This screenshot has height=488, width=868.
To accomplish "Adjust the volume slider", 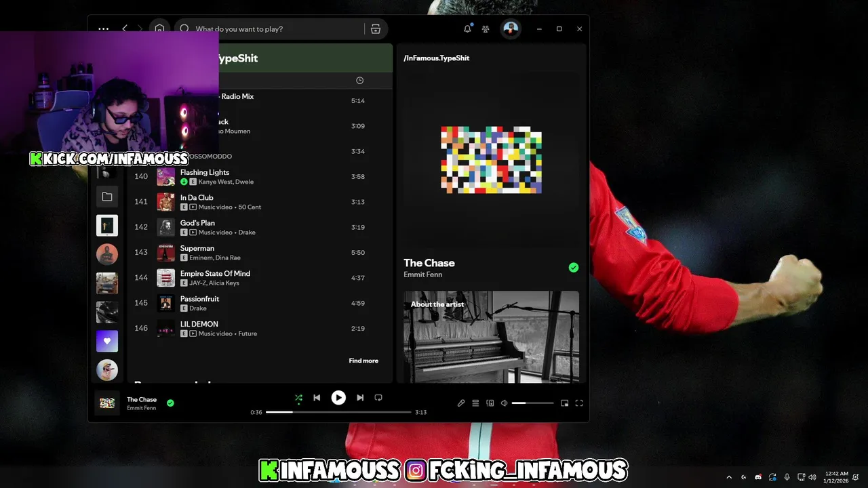I will coord(532,403).
